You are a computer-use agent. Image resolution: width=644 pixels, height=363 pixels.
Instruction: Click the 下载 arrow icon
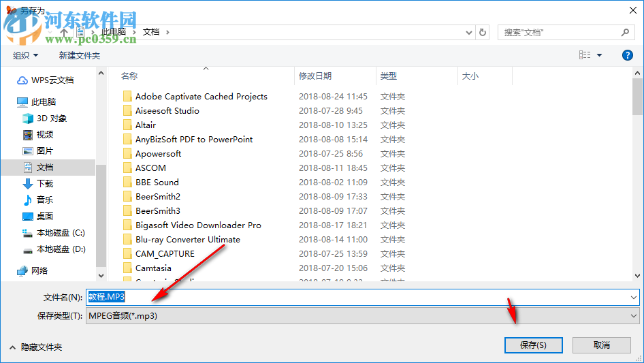click(x=27, y=184)
